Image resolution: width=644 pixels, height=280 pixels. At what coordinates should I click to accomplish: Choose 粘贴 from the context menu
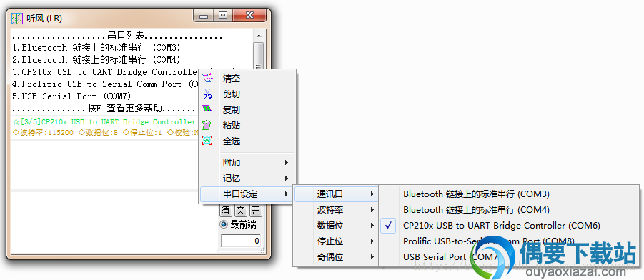(247, 125)
